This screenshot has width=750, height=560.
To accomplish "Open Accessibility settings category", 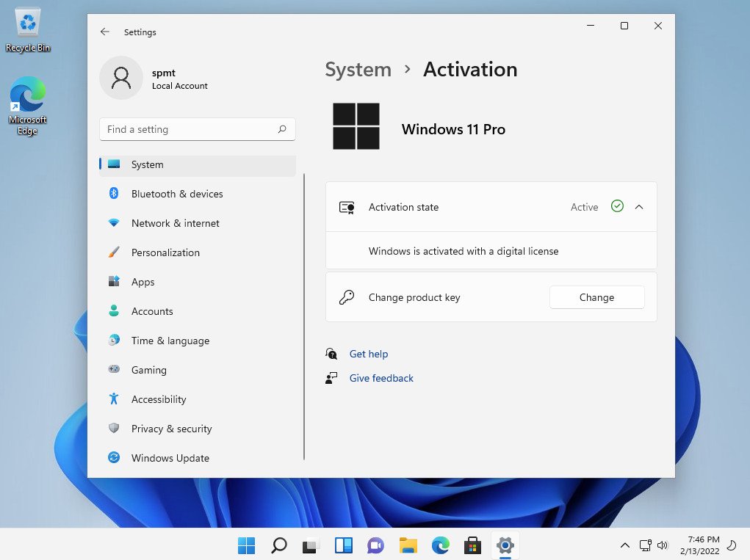I will tap(197, 399).
